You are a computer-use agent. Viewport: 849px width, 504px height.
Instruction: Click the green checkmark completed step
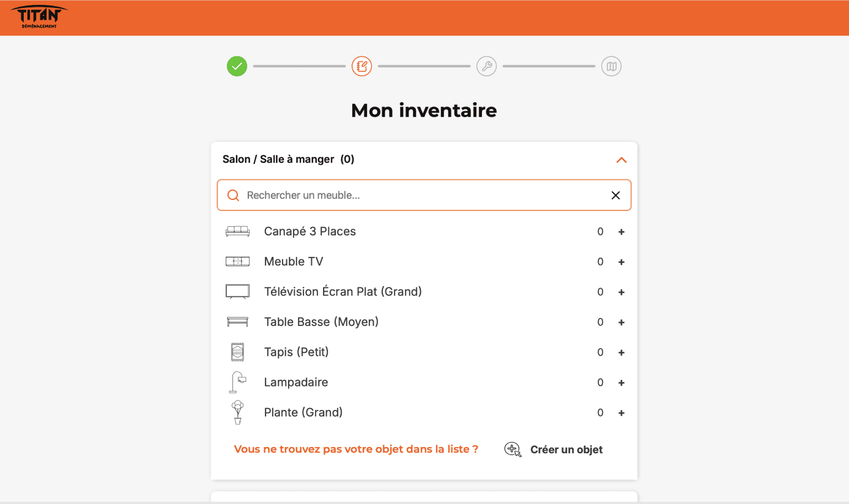tap(237, 66)
